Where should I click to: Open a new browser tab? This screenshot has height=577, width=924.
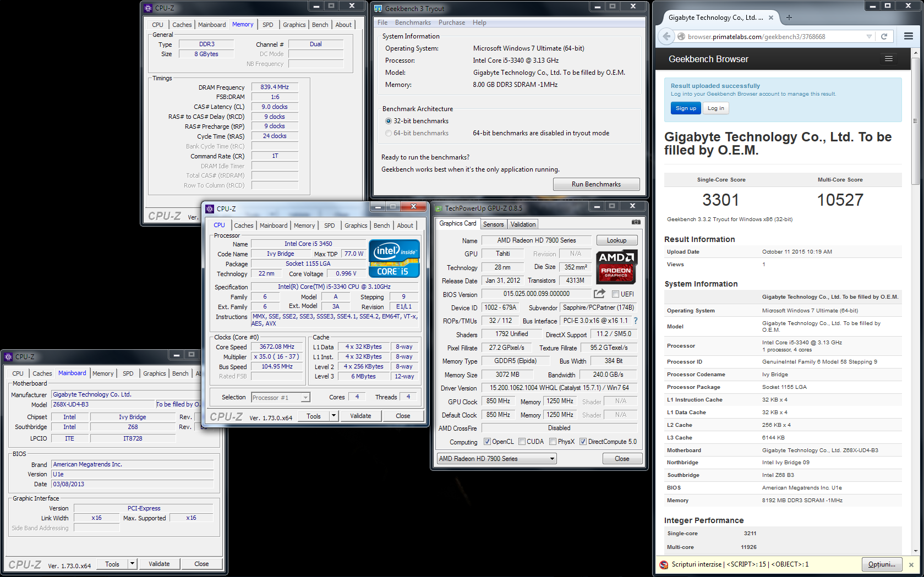click(x=789, y=18)
